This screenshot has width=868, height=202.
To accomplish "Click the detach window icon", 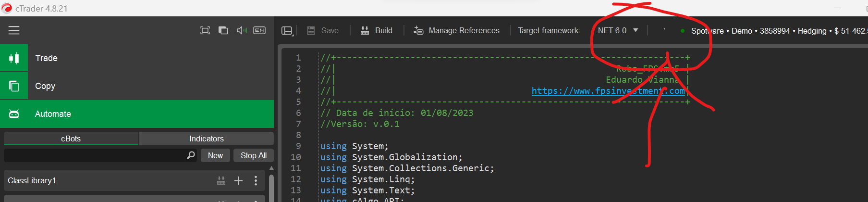I will (x=223, y=30).
